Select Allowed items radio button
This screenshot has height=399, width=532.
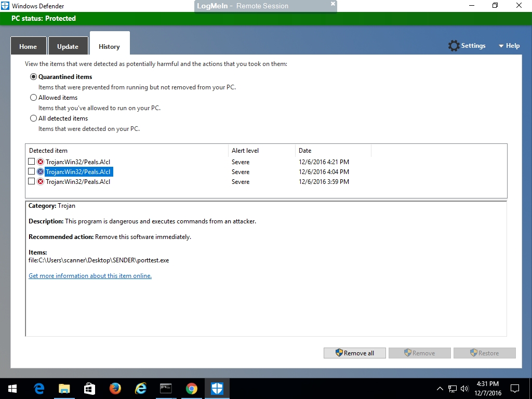coord(33,98)
